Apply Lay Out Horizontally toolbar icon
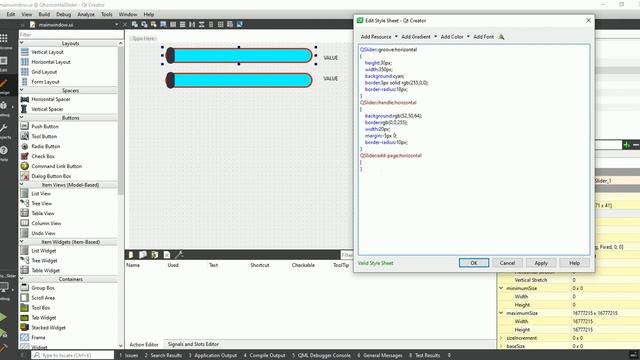 pos(173,24)
